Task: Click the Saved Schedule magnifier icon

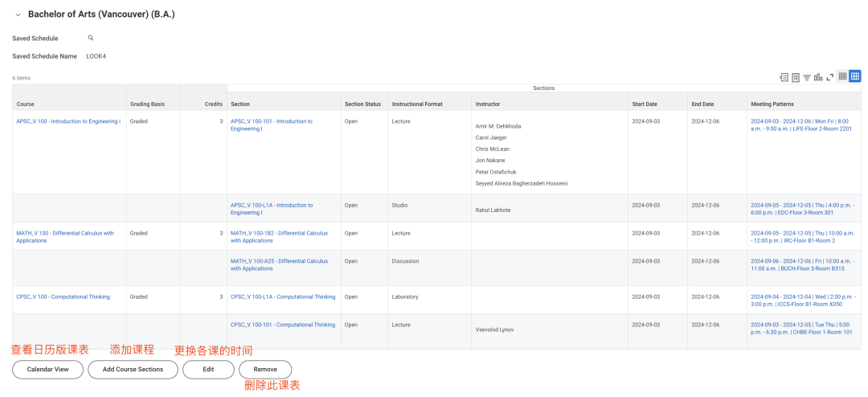Action: [x=91, y=38]
